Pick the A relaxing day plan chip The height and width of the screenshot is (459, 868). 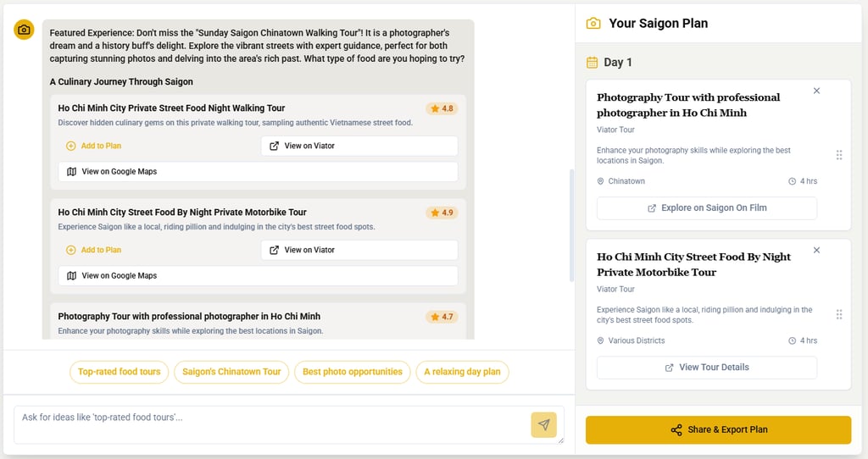pos(462,372)
